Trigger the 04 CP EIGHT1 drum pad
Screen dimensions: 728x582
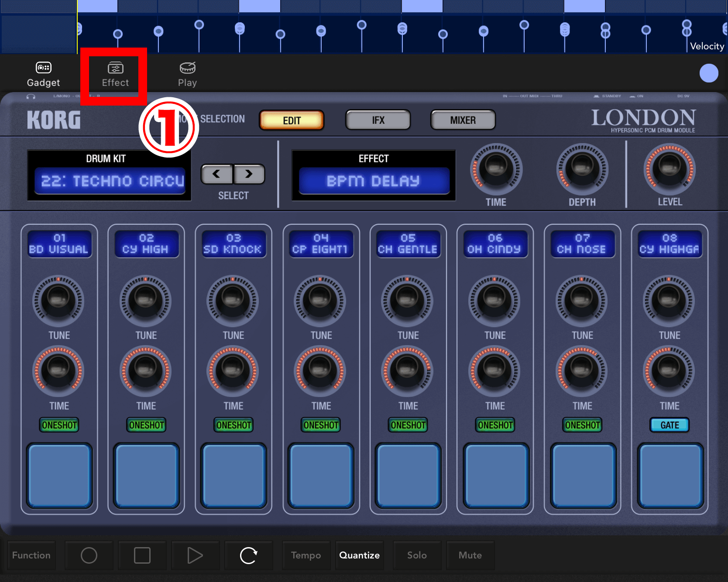tap(321, 476)
